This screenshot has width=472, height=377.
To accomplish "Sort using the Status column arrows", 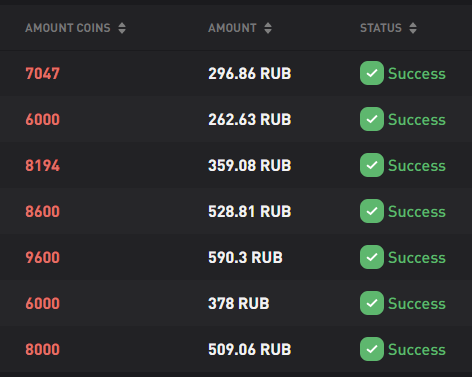I will [x=413, y=28].
